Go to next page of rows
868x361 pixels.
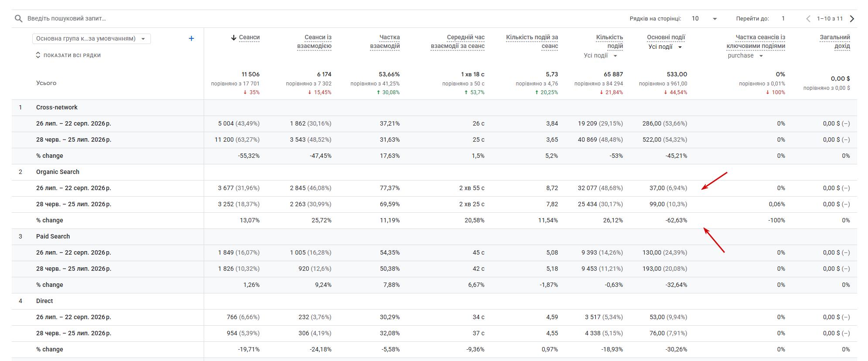pyautogui.click(x=852, y=18)
